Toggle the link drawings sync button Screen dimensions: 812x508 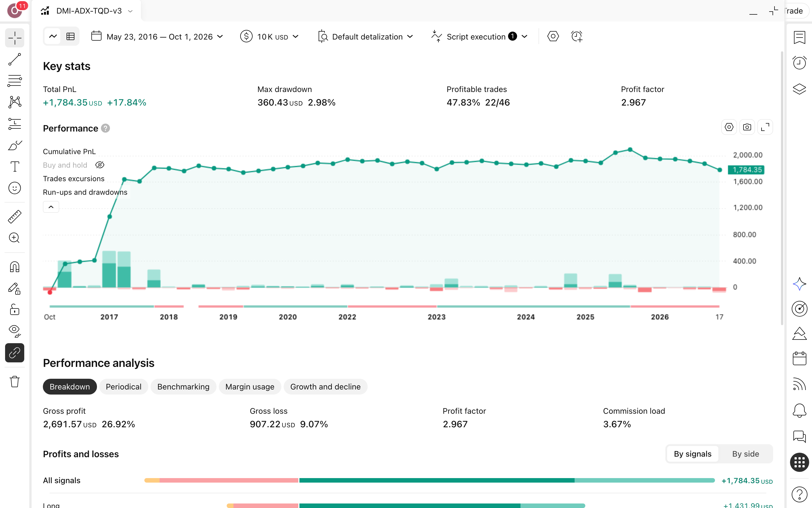pyautogui.click(x=15, y=353)
